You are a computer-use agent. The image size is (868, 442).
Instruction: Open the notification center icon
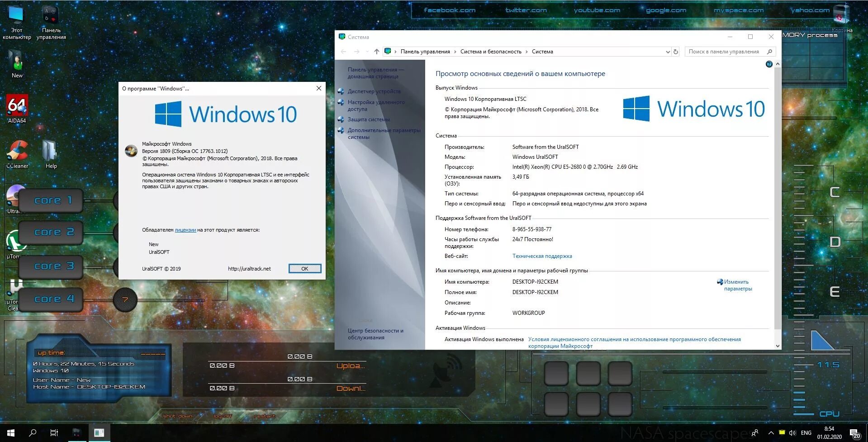pos(854,434)
